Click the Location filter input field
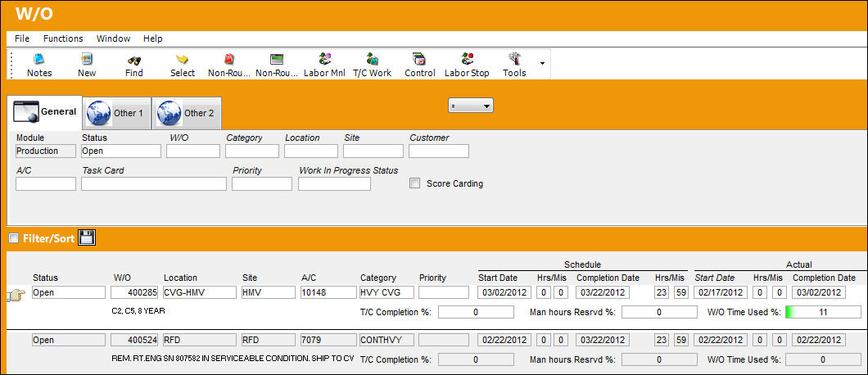The image size is (868, 375). click(311, 151)
